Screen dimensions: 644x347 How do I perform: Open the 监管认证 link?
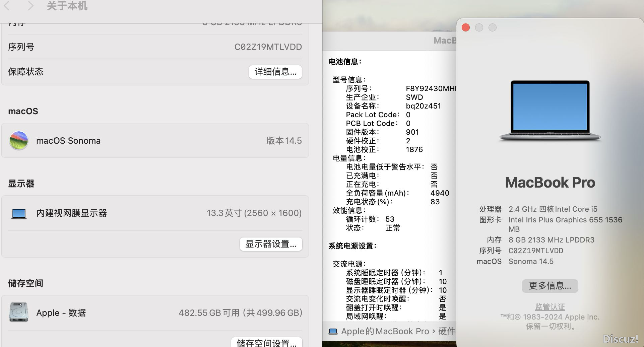[550, 306]
